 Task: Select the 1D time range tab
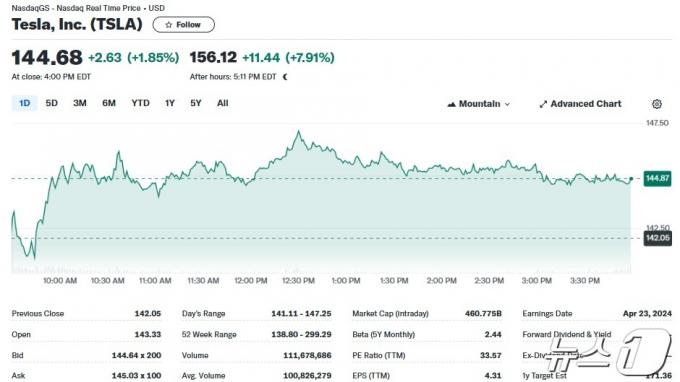[x=24, y=103]
